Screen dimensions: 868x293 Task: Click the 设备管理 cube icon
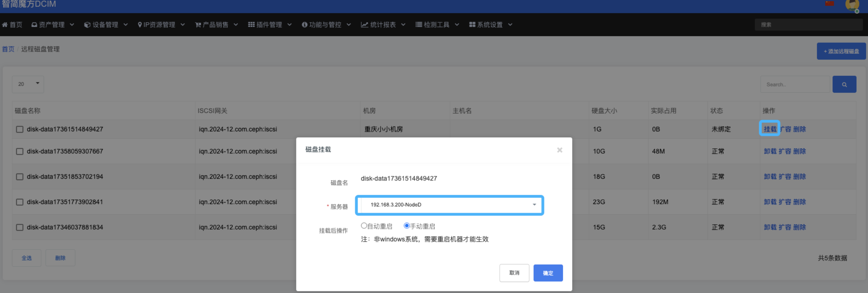(87, 25)
